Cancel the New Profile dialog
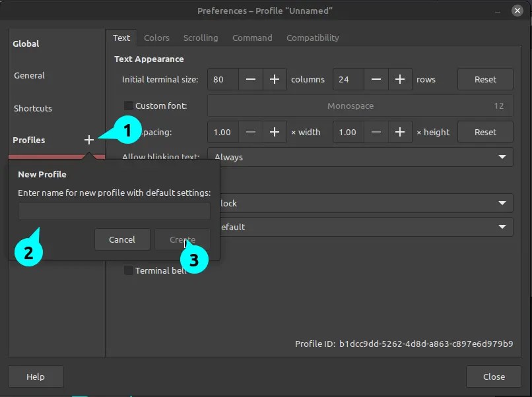The width and height of the screenshot is (532, 397). (122, 239)
